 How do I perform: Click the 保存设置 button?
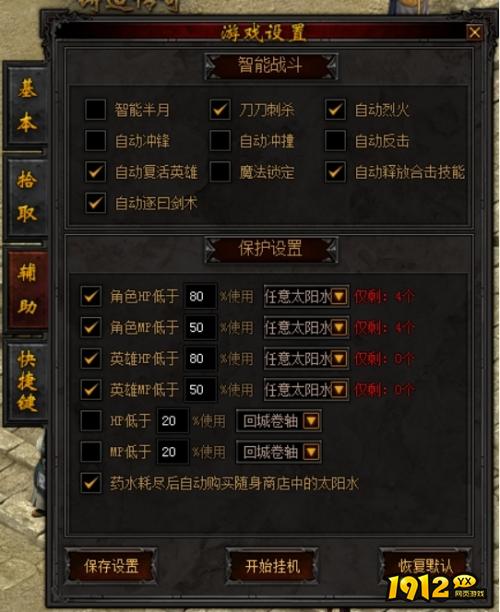111,566
